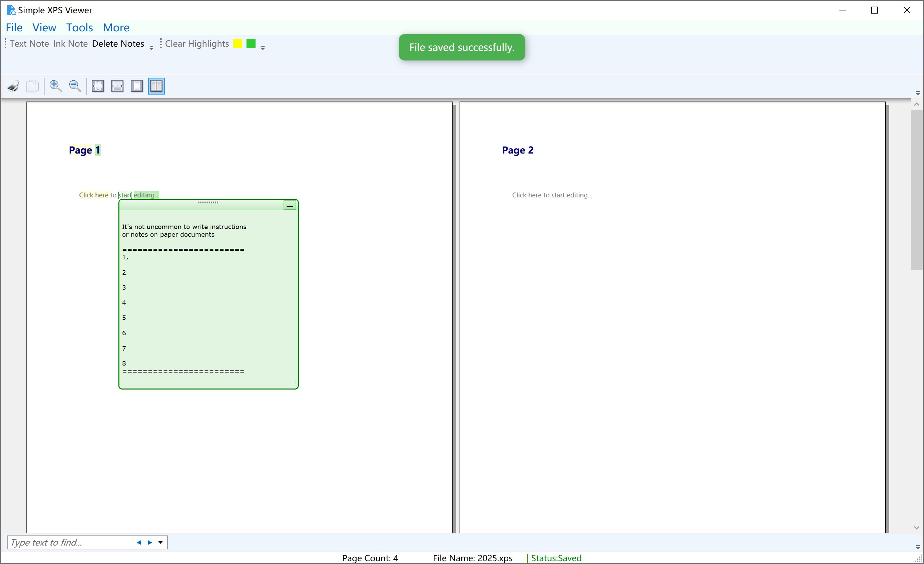Click the find next arrow

tap(150, 542)
